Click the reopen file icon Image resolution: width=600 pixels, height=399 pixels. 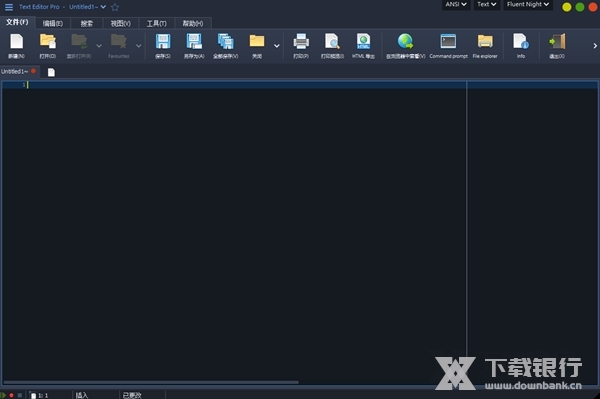79,41
